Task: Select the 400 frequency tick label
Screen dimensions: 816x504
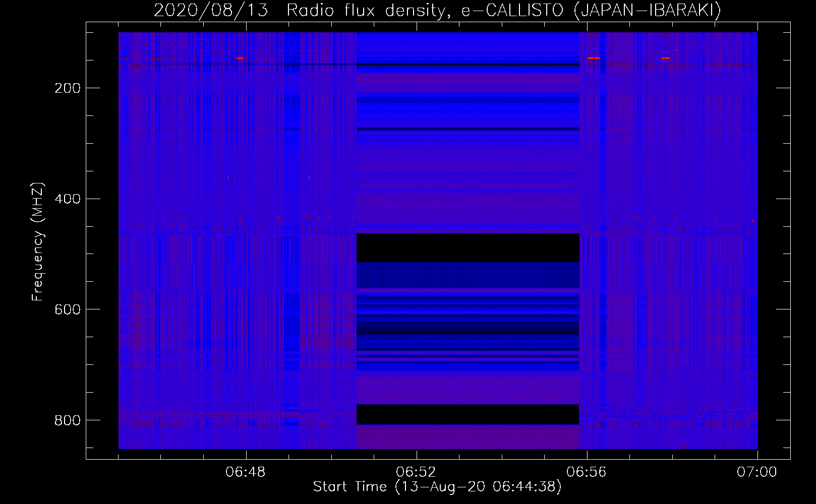Action: tap(68, 199)
